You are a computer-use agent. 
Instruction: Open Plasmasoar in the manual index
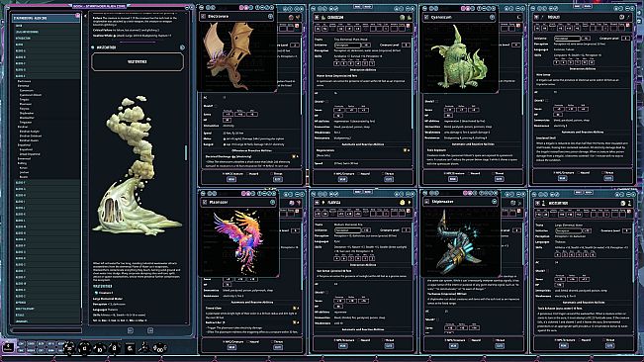[26, 104]
